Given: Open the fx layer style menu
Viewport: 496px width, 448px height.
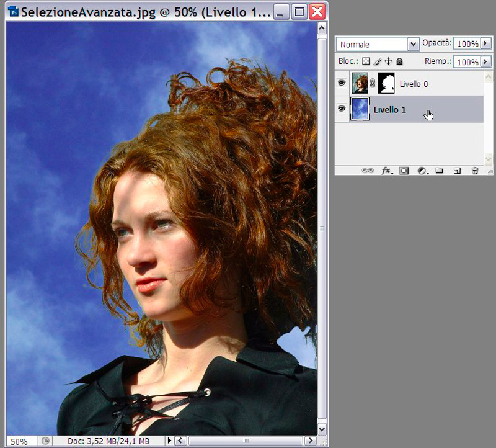Looking at the screenshot, I should point(386,170).
